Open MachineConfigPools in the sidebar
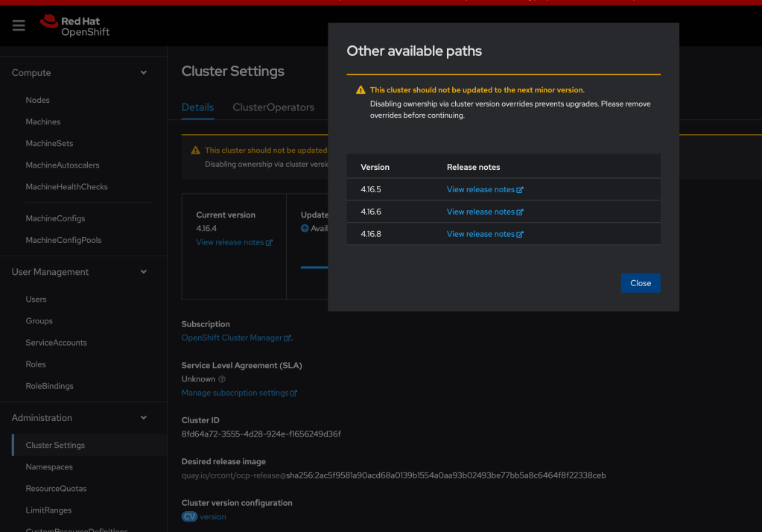762x532 pixels. [63, 240]
